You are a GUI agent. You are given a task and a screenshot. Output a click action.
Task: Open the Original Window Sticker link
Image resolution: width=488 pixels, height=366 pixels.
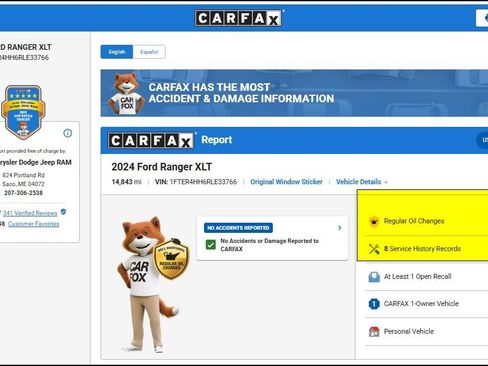point(286,182)
